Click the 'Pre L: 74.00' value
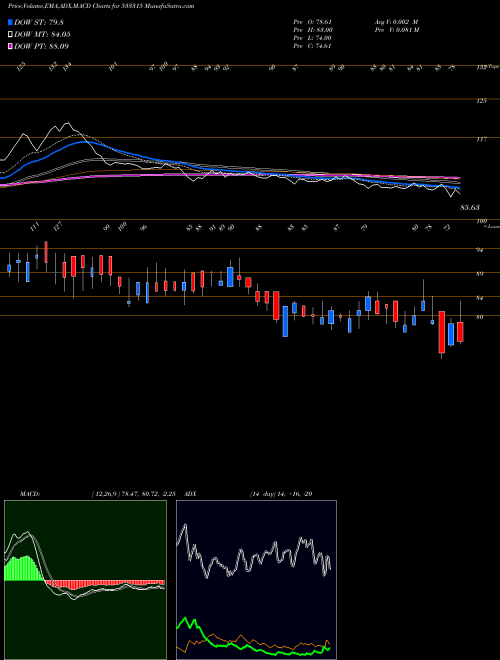500x660 pixels. click(x=313, y=38)
